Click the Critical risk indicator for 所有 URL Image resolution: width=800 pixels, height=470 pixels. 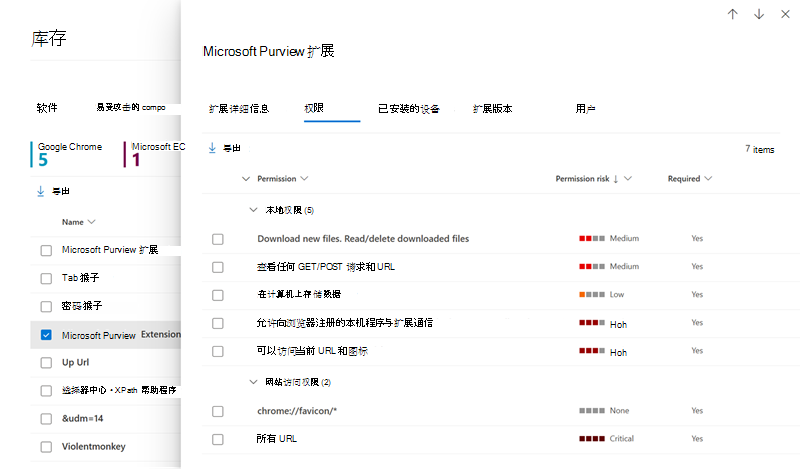592,439
